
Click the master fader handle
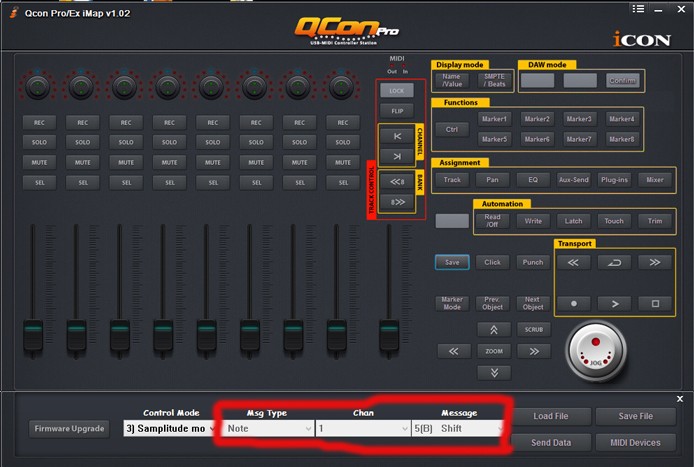(x=389, y=334)
